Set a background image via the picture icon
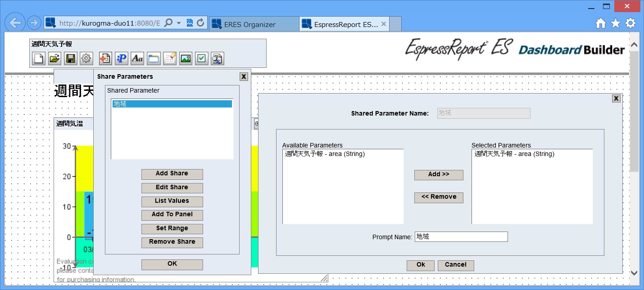This screenshot has width=644, height=290. 186,58
